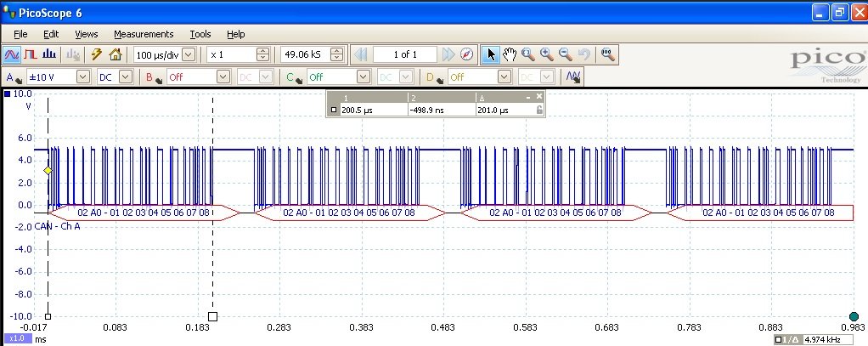Click ruler delta value 201.0 µs
The image size is (868, 346).
[x=493, y=110]
